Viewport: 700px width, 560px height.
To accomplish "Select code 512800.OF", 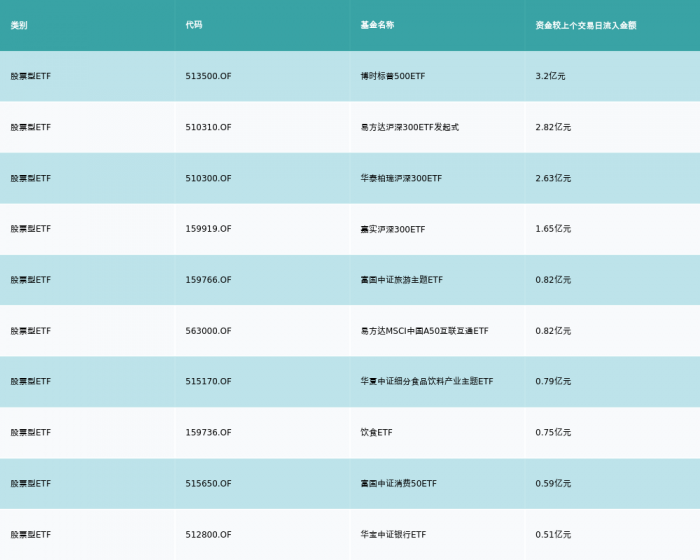I will pyautogui.click(x=208, y=535).
